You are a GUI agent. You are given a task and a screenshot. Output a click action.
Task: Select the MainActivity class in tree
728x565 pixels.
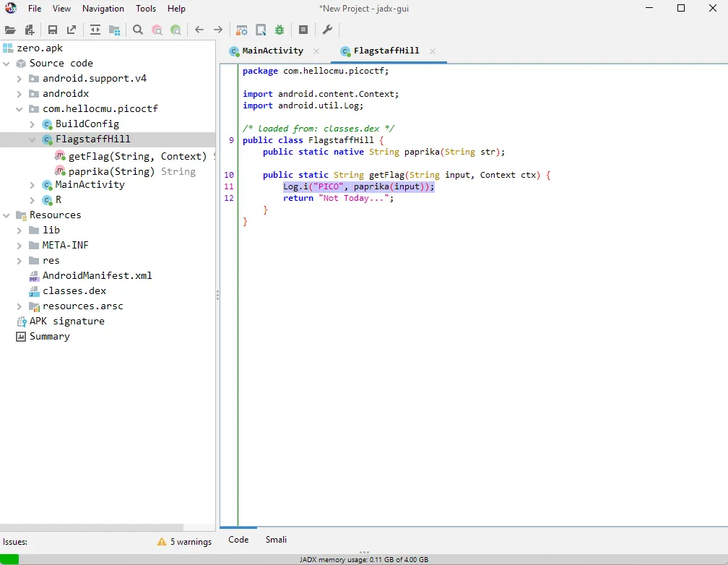[90, 185]
